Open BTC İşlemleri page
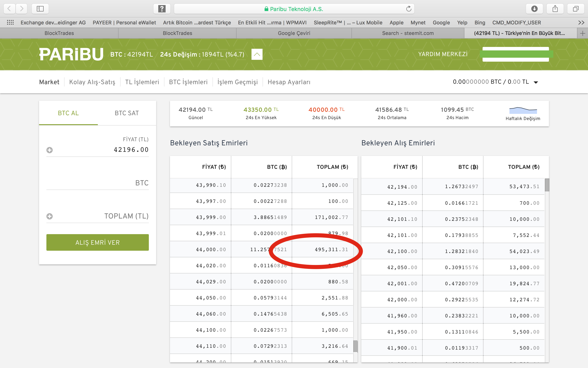The image size is (588, 368). [x=188, y=82]
